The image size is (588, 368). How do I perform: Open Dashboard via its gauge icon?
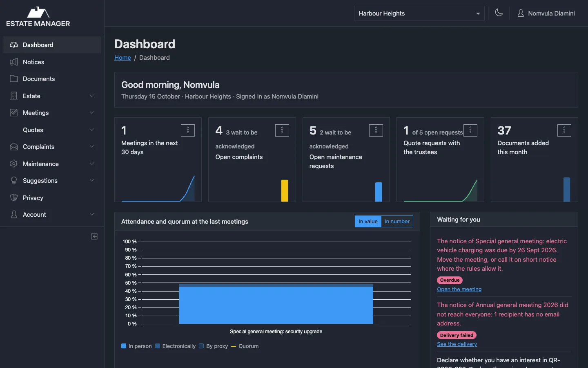(x=14, y=45)
